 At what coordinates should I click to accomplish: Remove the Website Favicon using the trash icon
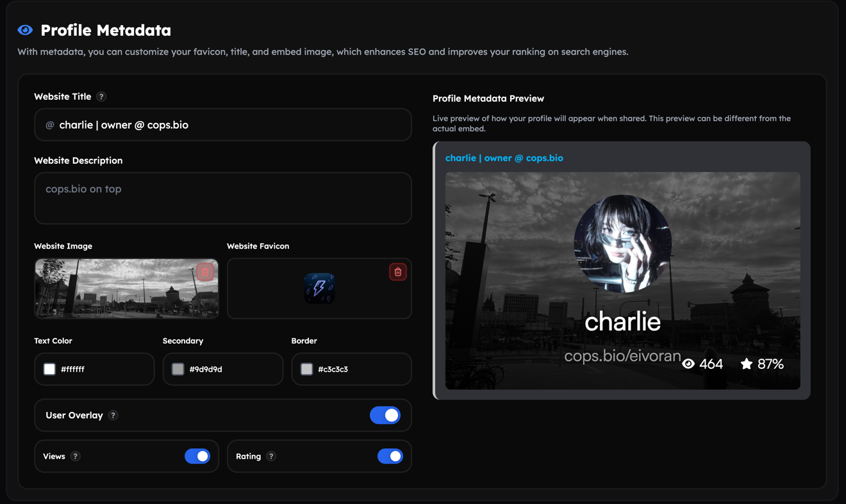pos(397,272)
